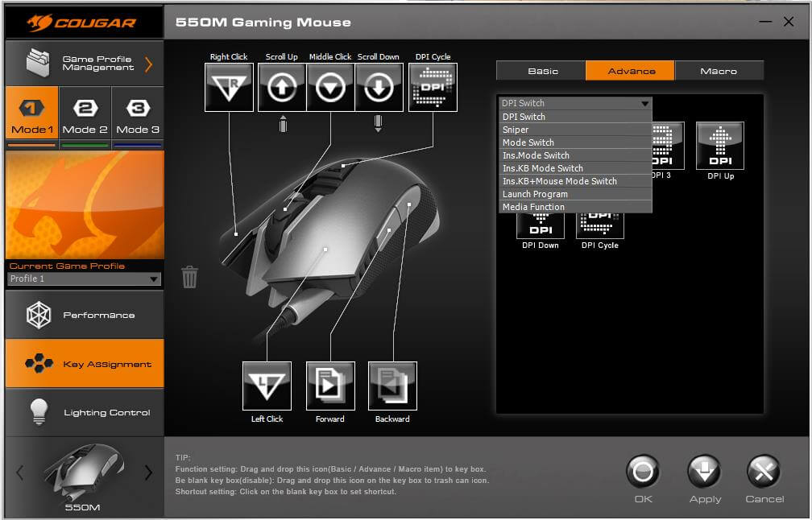This screenshot has height=520, width=812.
Task: Click the Forward button key box
Action: pos(330,386)
